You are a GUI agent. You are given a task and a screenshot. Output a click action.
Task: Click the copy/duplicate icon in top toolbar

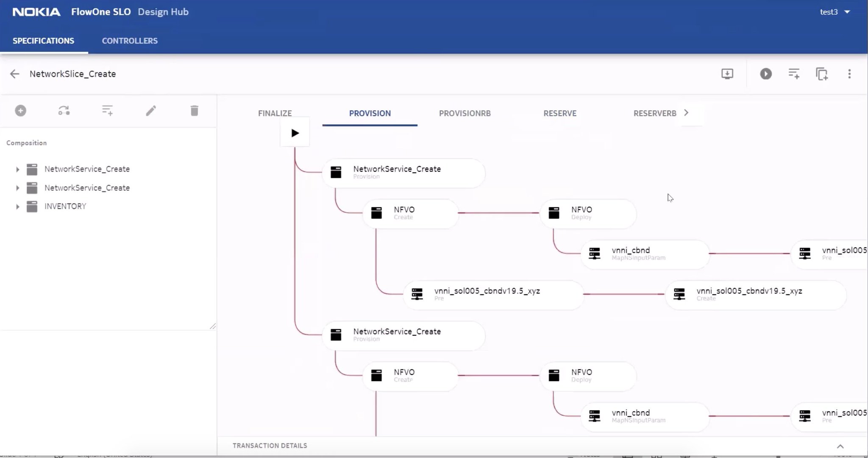tap(821, 74)
